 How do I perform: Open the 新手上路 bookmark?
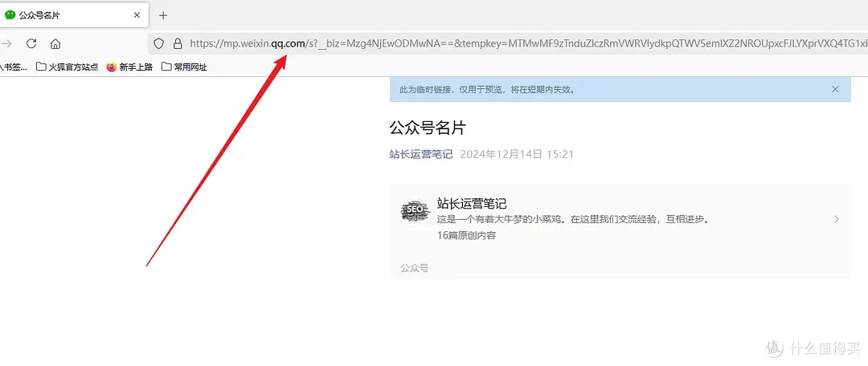129,67
